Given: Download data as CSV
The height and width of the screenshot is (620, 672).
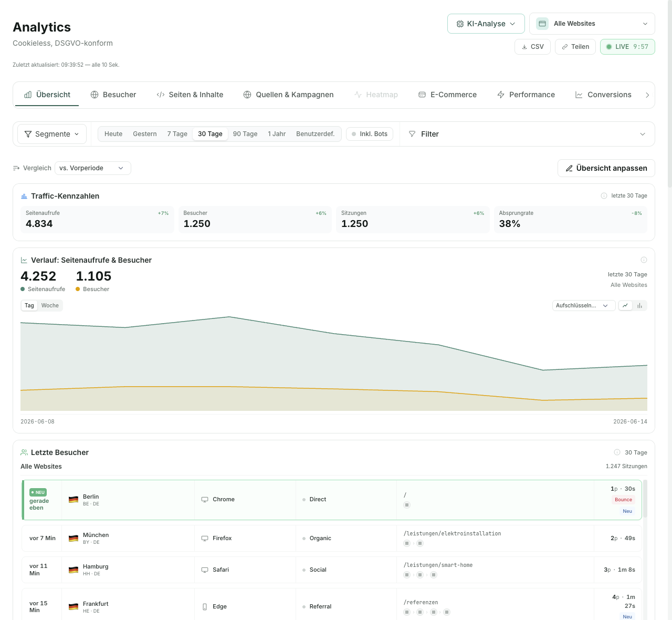Looking at the screenshot, I should click(x=533, y=47).
